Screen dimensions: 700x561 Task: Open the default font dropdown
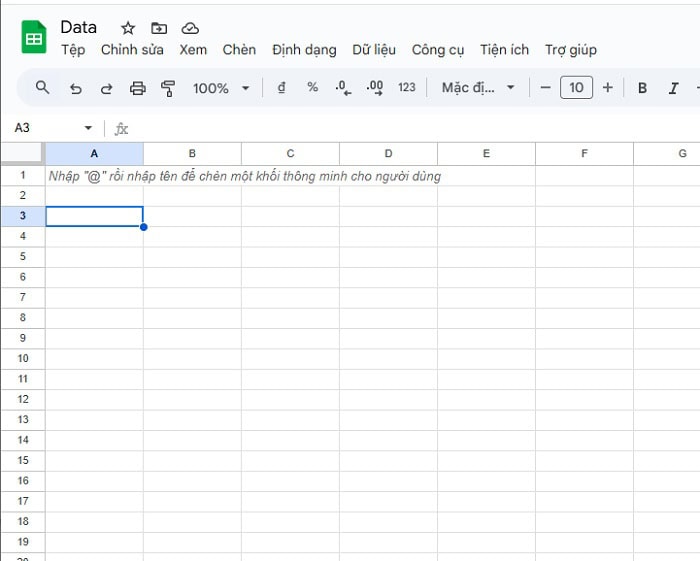click(478, 88)
